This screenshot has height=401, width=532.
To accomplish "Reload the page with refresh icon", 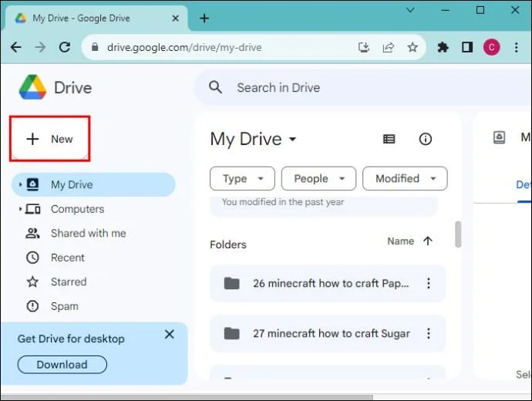I will (65, 47).
